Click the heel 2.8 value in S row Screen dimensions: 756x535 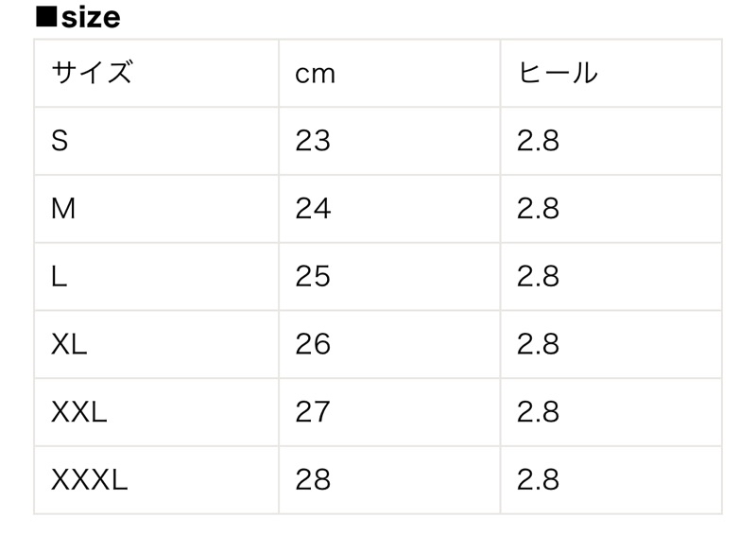click(538, 141)
